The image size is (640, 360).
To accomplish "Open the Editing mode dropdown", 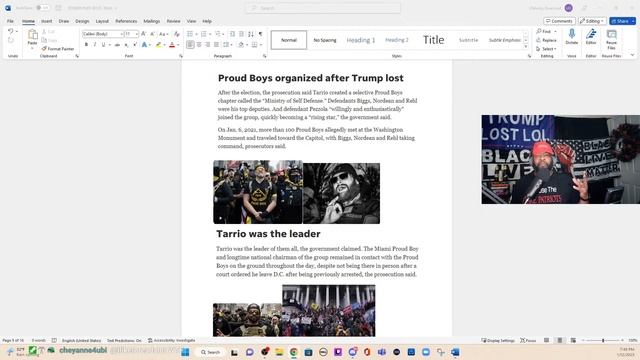I will tap(592, 21).
